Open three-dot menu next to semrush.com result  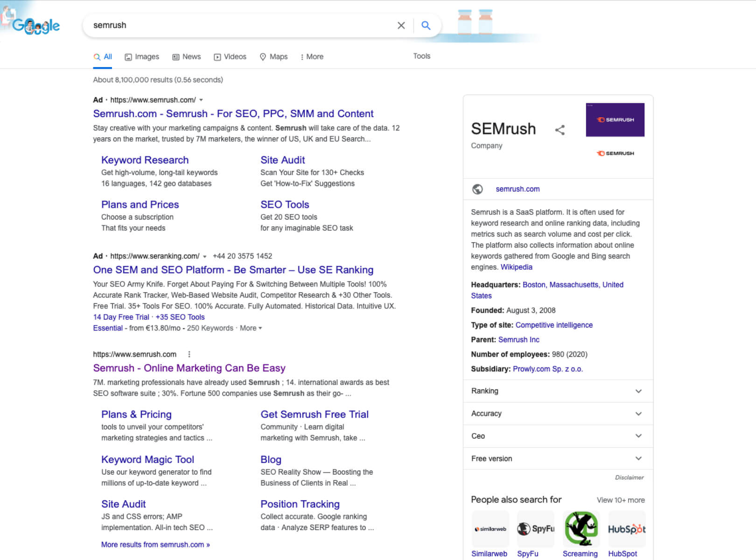[189, 354]
